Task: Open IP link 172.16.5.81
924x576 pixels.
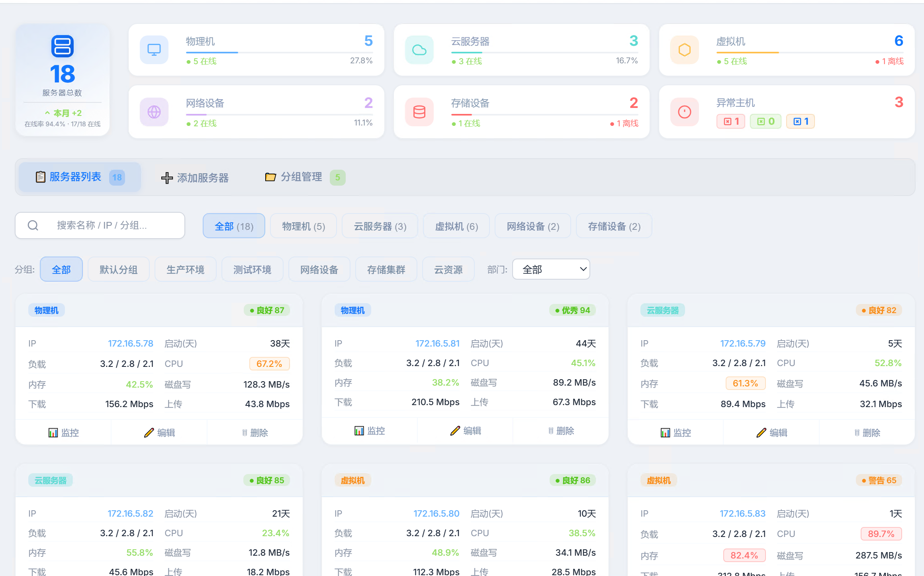Action: (437, 343)
